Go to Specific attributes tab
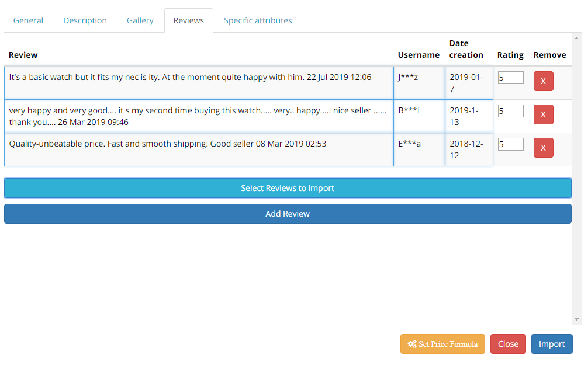Screen dimensions: 588x369 tap(258, 20)
